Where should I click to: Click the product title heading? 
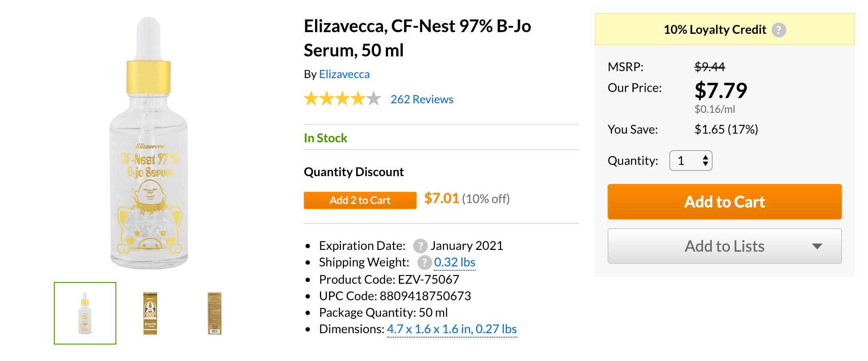point(418,38)
